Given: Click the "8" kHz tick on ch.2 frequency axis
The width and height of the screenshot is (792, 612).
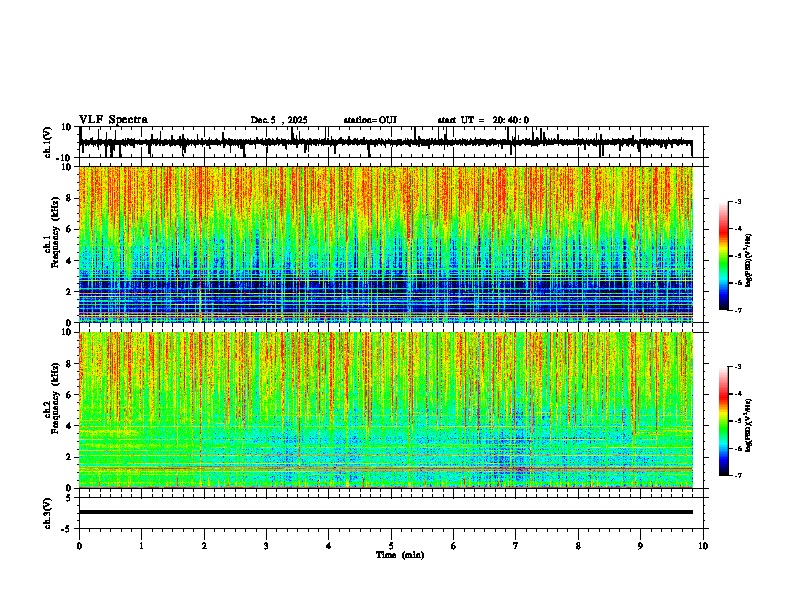Looking at the screenshot, I should click(x=70, y=364).
